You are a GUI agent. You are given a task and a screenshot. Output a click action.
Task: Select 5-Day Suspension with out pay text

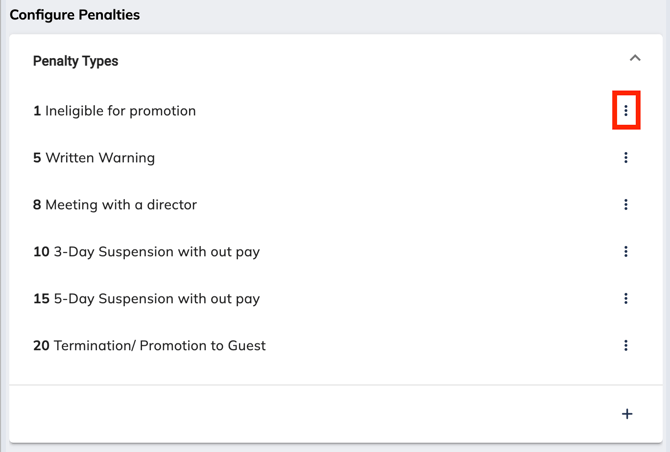point(157,299)
